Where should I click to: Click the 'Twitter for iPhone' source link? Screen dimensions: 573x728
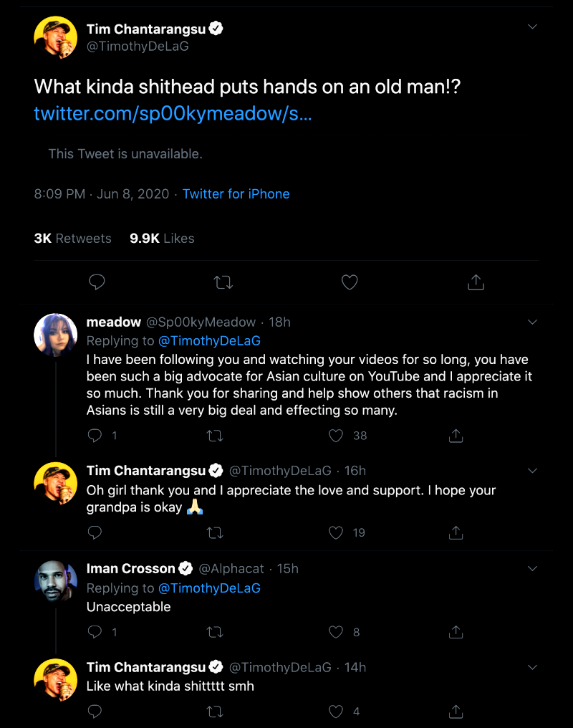point(236,194)
